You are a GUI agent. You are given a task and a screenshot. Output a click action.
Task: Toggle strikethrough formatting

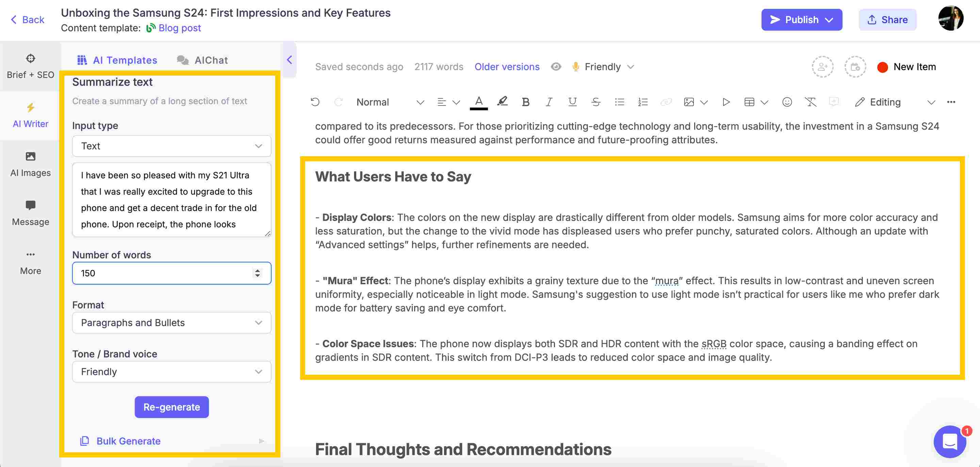[x=596, y=102]
